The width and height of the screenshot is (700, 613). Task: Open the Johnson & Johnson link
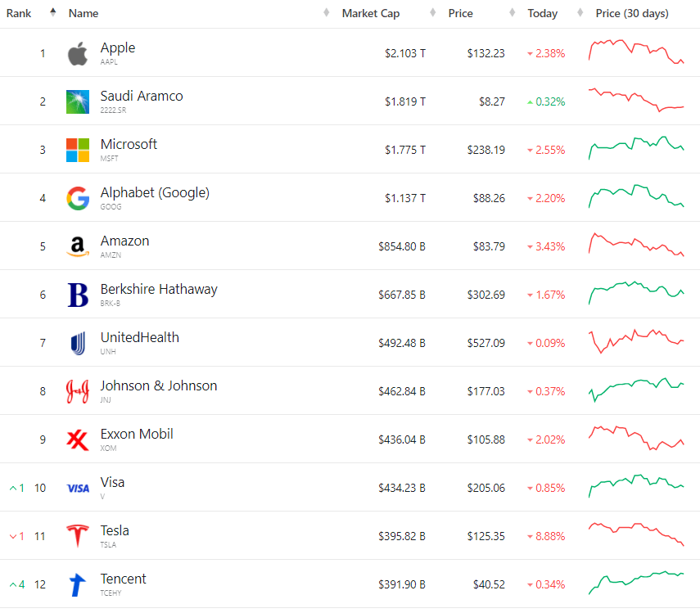158,385
